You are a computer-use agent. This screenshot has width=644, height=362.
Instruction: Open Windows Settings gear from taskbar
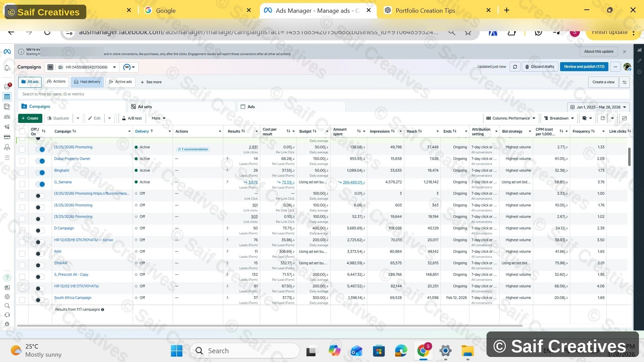445,351
